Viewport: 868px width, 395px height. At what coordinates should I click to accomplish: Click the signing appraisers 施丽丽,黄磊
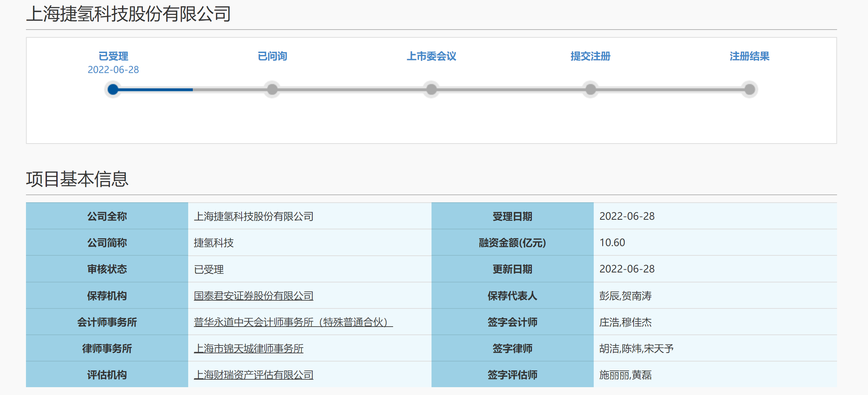(x=625, y=375)
